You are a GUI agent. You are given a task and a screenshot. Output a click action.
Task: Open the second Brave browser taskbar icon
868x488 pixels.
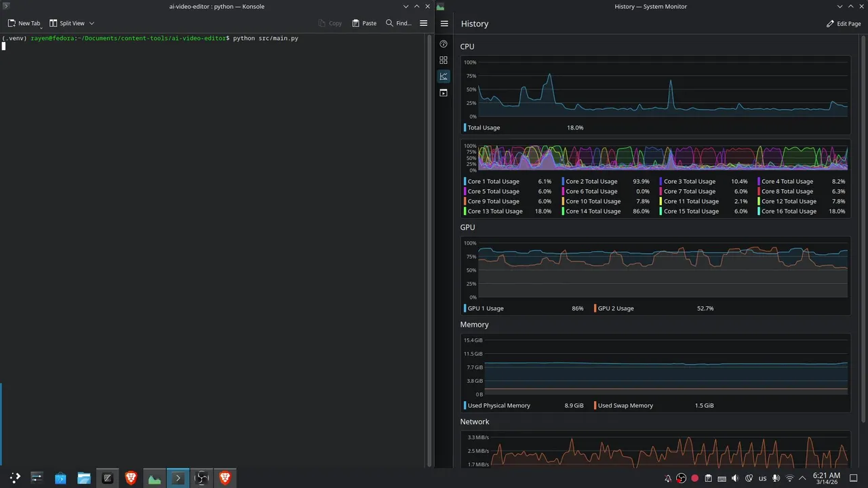225,478
